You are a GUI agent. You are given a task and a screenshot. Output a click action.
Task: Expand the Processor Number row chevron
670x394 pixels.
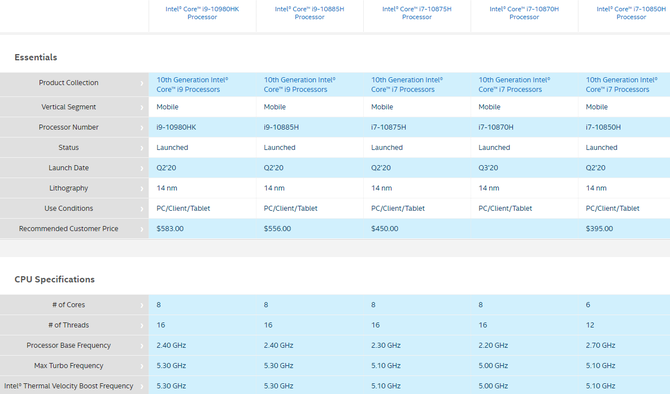pos(142,127)
